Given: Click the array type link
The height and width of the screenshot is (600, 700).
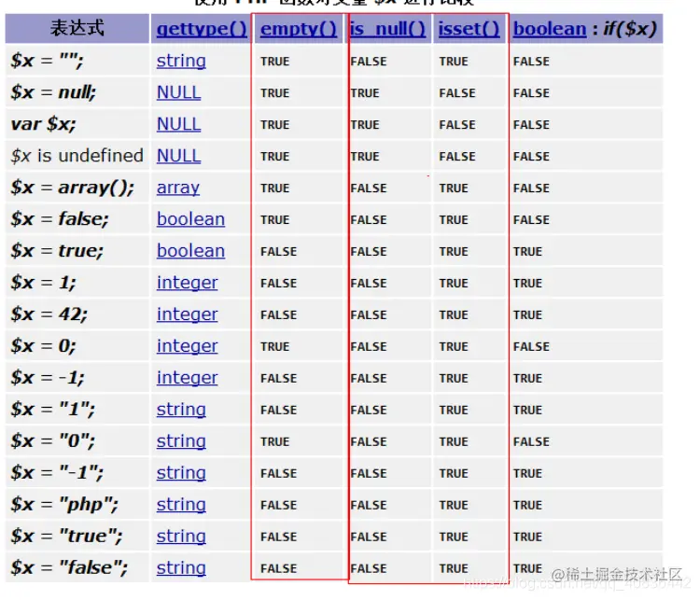Looking at the screenshot, I should 177,188.
